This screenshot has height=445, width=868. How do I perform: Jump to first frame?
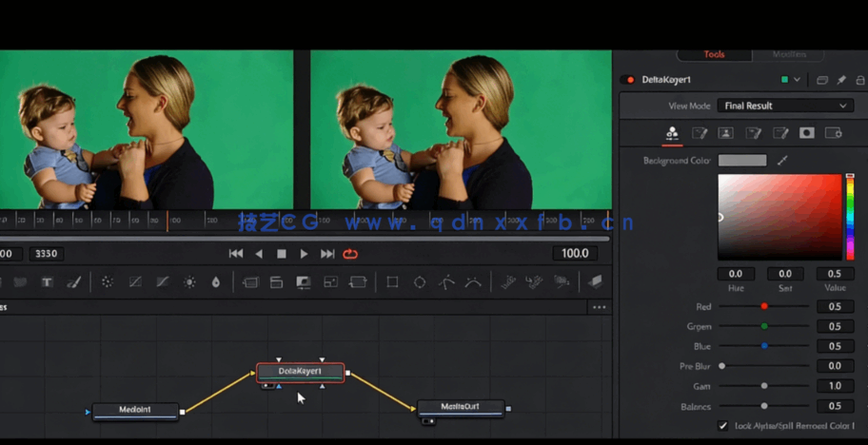(x=236, y=254)
